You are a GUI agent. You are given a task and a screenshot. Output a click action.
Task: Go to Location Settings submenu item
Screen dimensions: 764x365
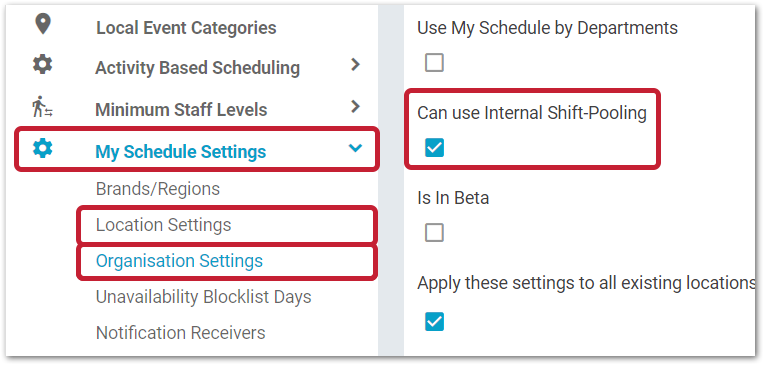164,225
